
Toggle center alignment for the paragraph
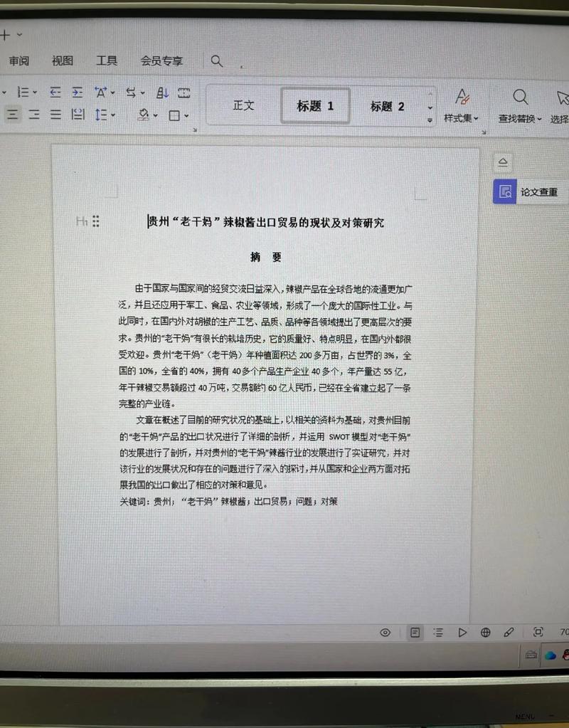pos(13,115)
